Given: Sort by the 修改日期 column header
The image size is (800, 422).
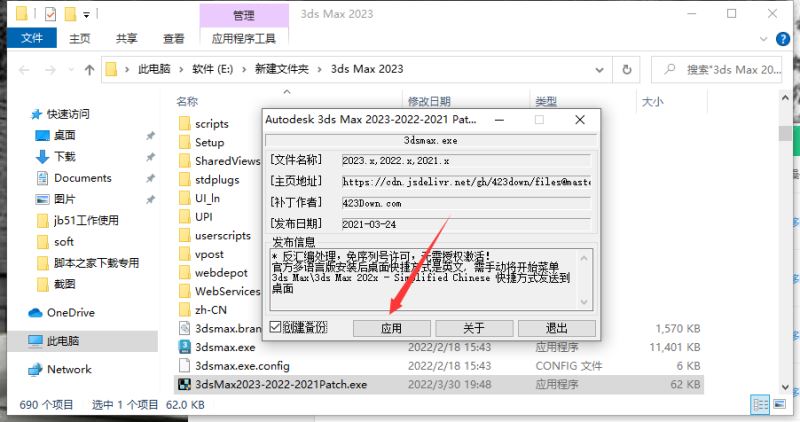Looking at the screenshot, I should [429, 101].
